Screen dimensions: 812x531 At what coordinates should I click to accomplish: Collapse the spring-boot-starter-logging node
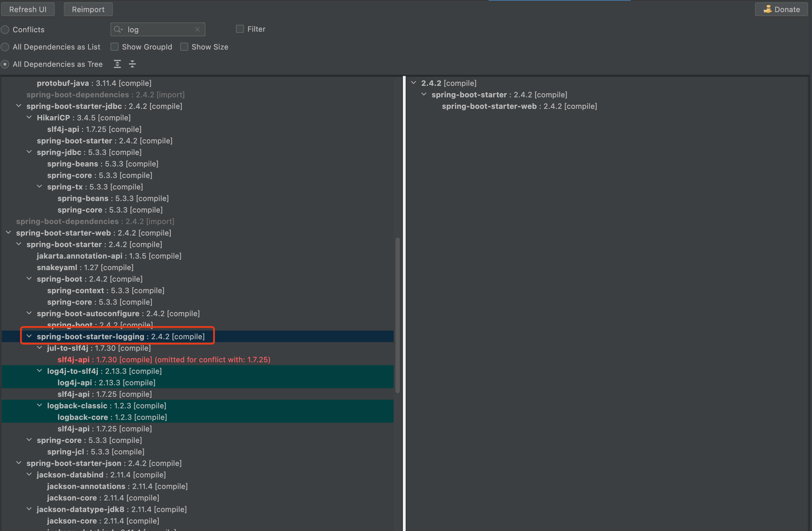coord(29,336)
